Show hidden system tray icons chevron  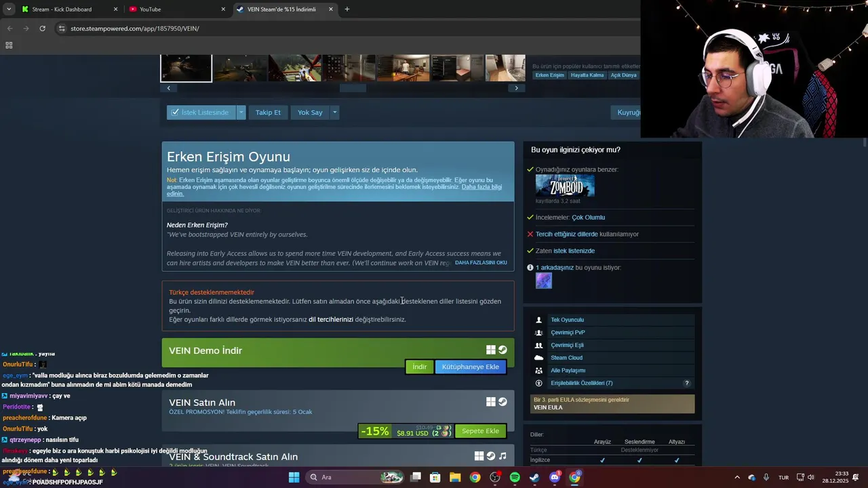coord(737,477)
